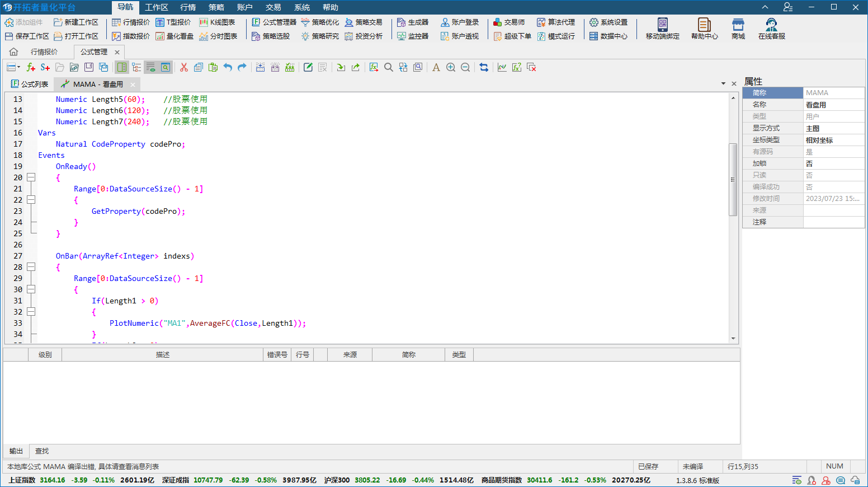
Task: Click the undo arrow icon
Action: [x=228, y=67]
